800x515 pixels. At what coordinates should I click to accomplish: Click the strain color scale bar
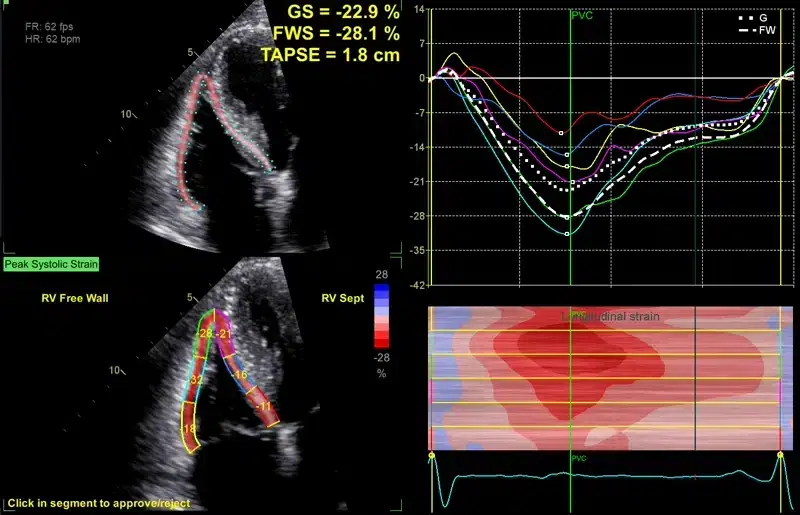380,318
